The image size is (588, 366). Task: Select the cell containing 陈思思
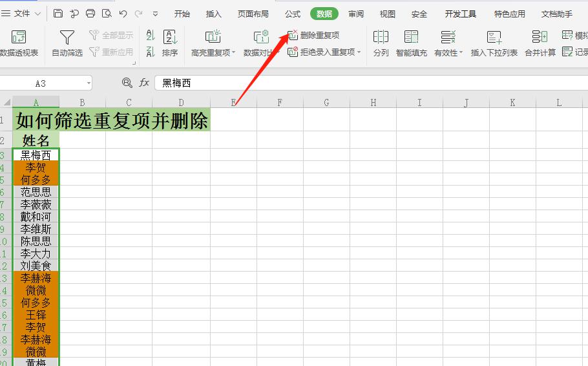(36, 241)
